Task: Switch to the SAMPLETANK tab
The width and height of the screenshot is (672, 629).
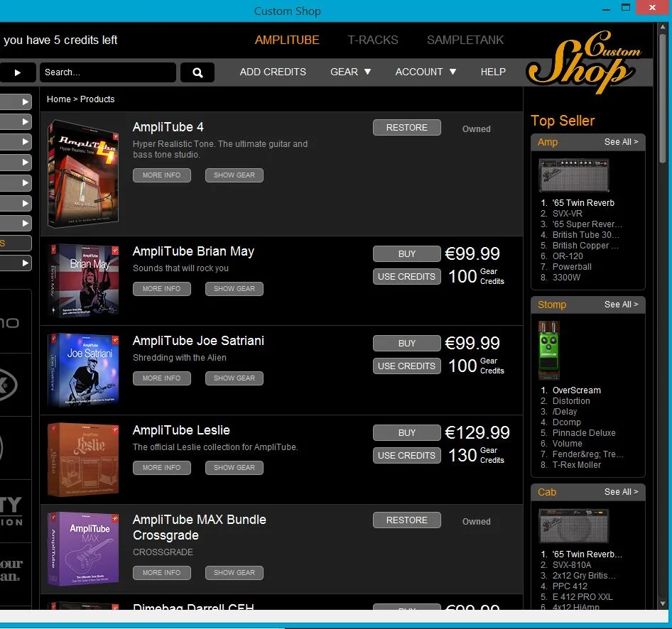Action: pyautogui.click(x=465, y=40)
